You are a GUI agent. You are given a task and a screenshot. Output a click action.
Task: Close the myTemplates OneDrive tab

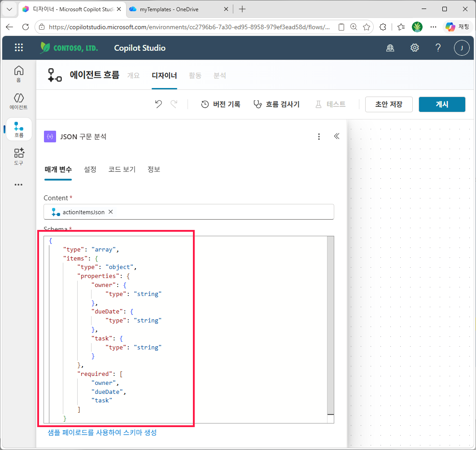click(226, 9)
